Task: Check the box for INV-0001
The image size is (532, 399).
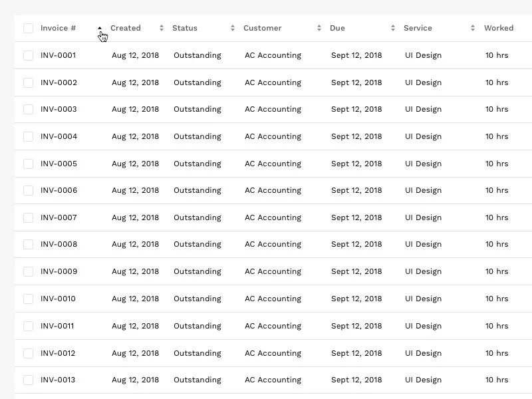Action: click(28, 55)
